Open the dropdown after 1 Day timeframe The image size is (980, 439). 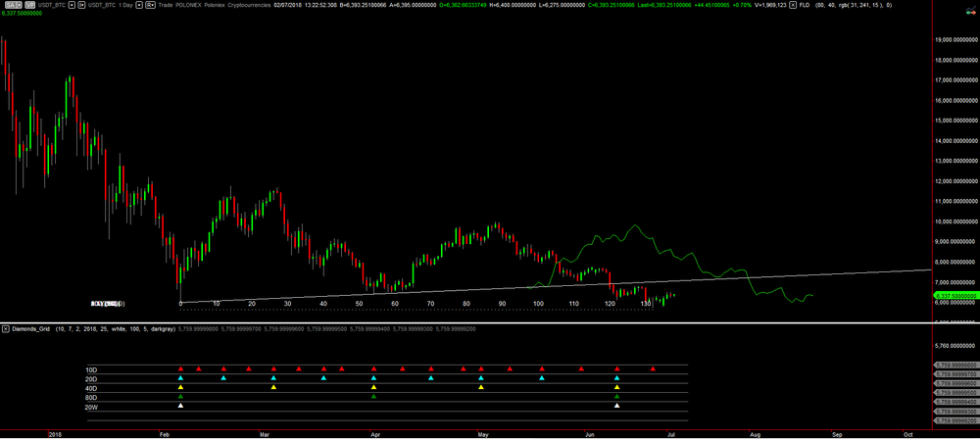pyautogui.click(x=139, y=4)
